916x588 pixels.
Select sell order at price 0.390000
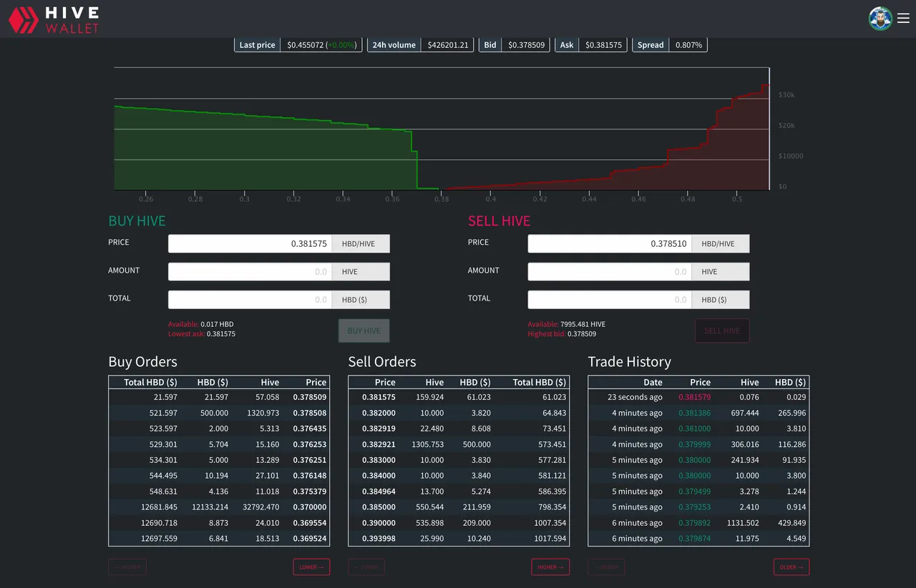click(x=459, y=523)
